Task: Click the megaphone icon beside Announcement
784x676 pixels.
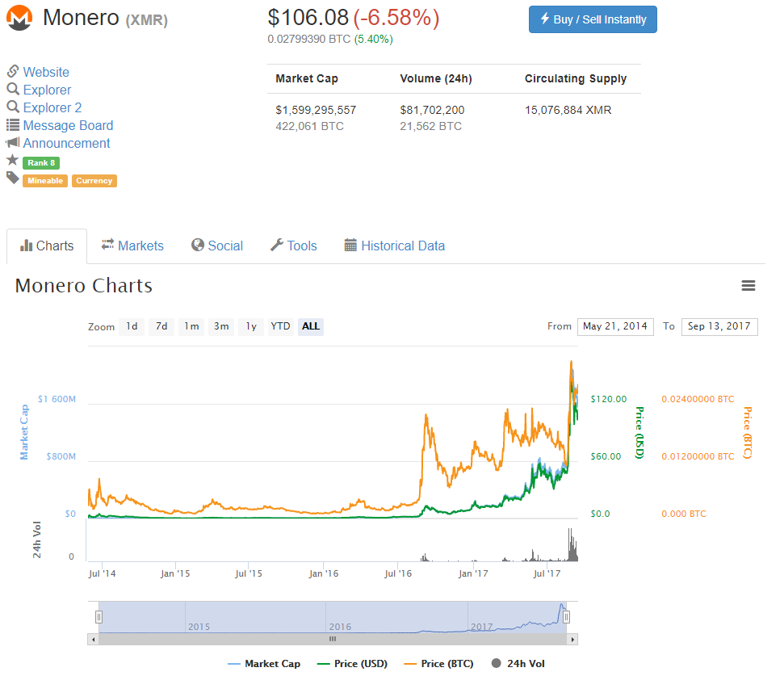Action: (11, 143)
